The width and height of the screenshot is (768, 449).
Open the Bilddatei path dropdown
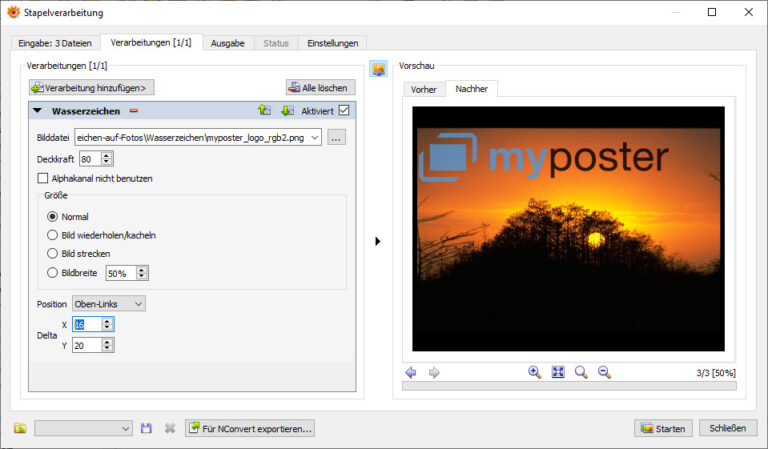point(315,138)
